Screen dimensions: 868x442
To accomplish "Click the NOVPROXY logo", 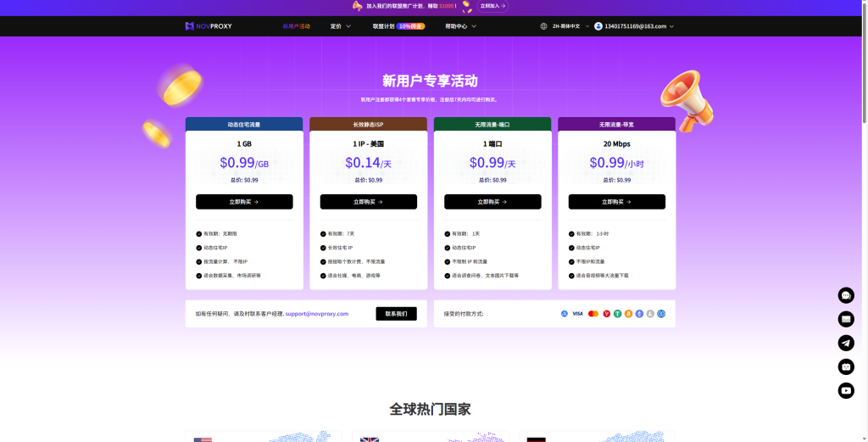I will [x=209, y=26].
